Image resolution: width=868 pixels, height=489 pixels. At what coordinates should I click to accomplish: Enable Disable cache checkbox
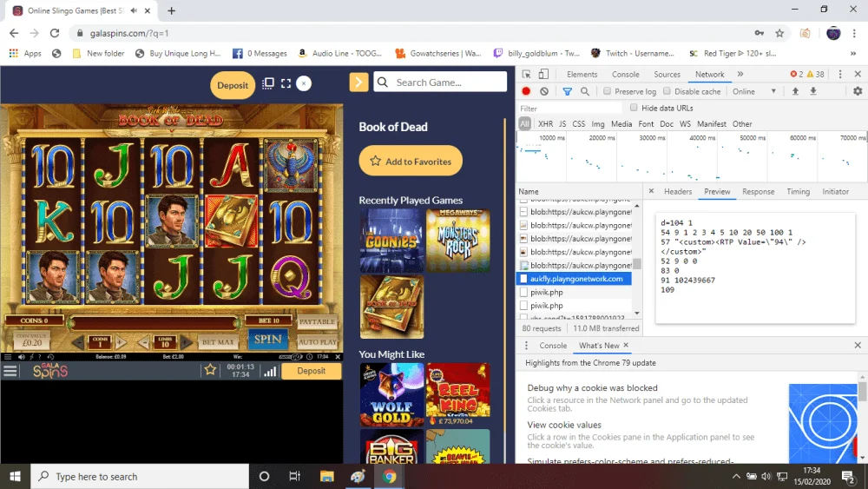[x=667, y=91]
